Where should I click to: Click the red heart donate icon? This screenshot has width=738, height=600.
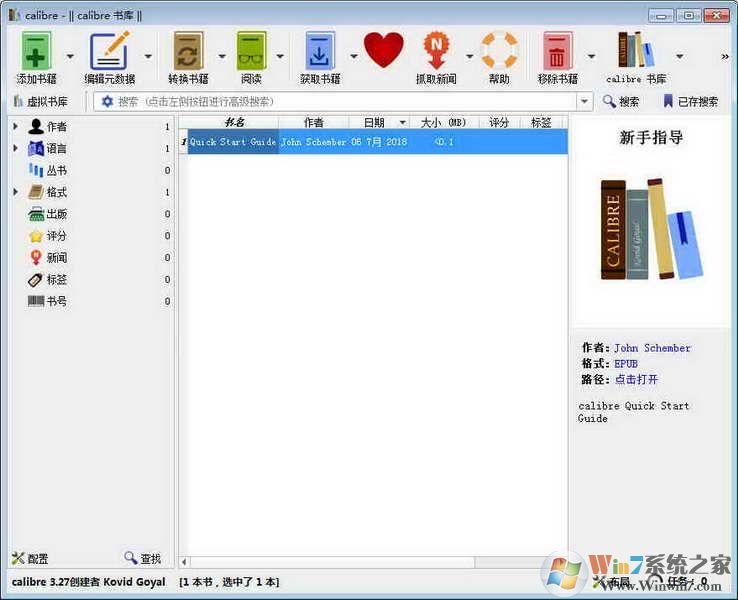(384, 49)
